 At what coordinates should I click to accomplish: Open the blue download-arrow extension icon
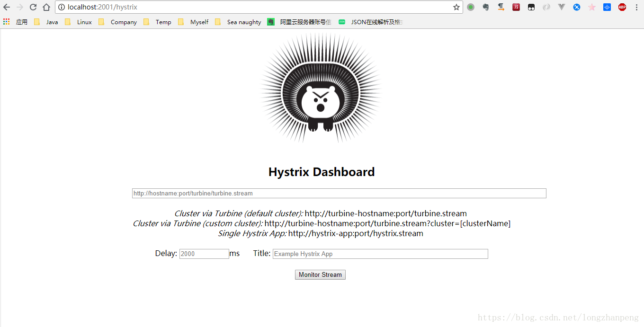[607, 7]
